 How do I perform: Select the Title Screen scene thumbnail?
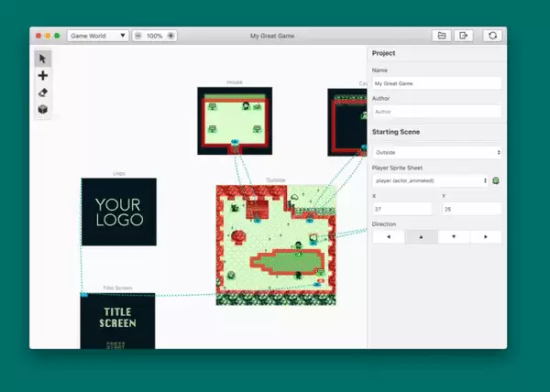click(x=117, y=321)
